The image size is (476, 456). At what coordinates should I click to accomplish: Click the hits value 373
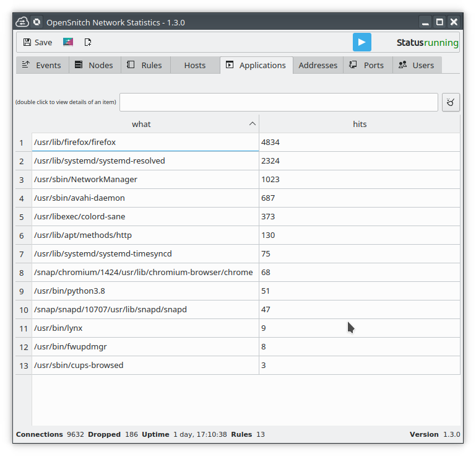268,216
